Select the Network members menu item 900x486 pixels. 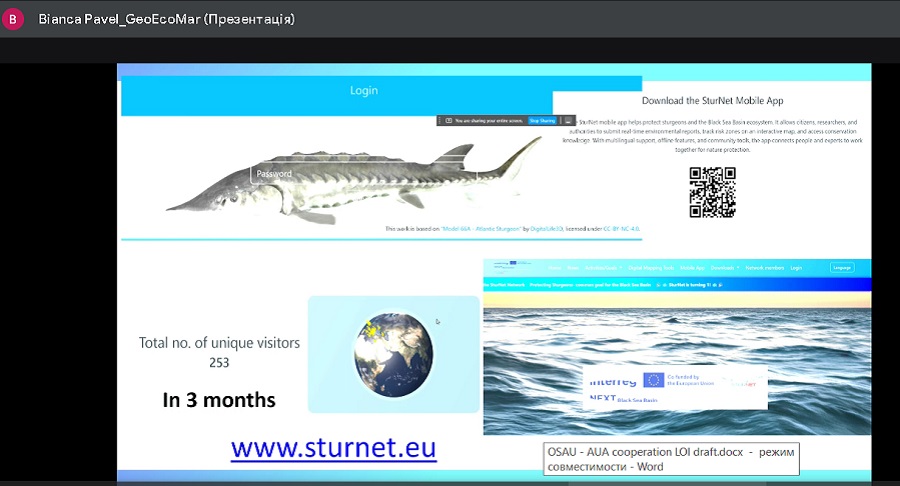click(765, 268)
